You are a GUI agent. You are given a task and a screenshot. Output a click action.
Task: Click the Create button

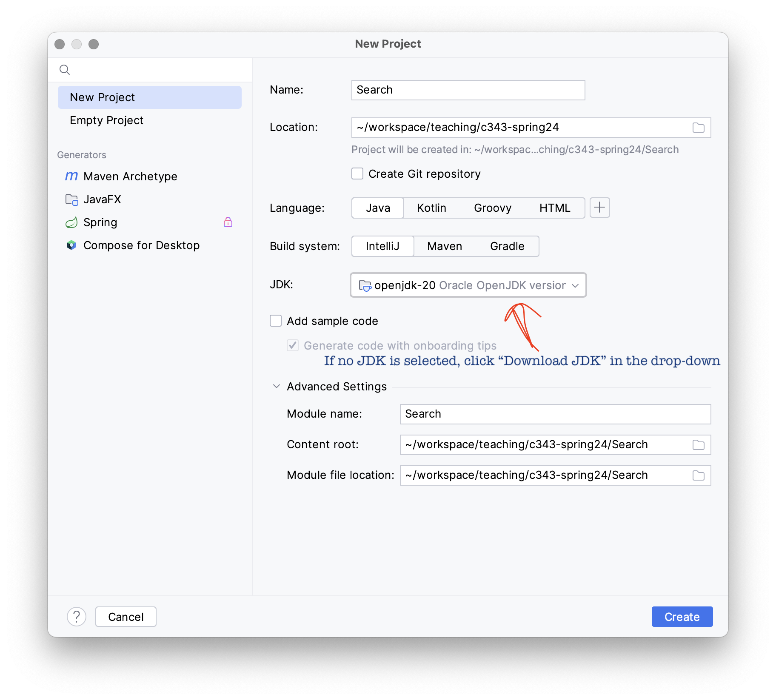[682, 617]
